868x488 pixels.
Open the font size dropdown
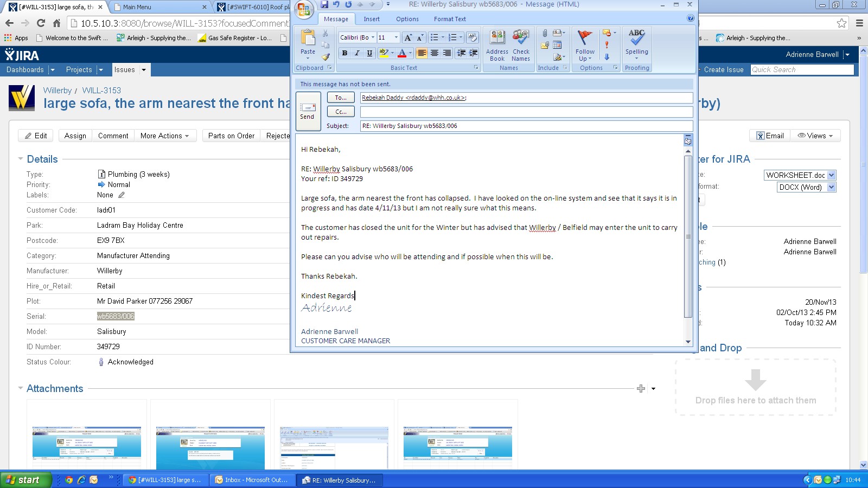396,37
